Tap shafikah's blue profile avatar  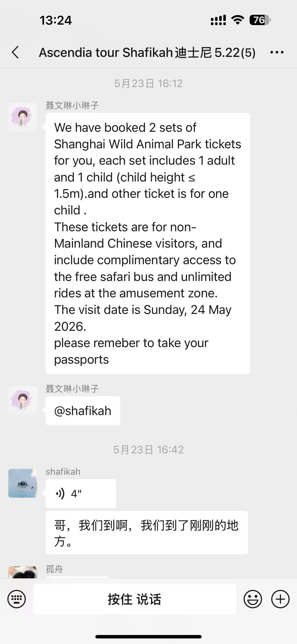click(x=23, y=483)
